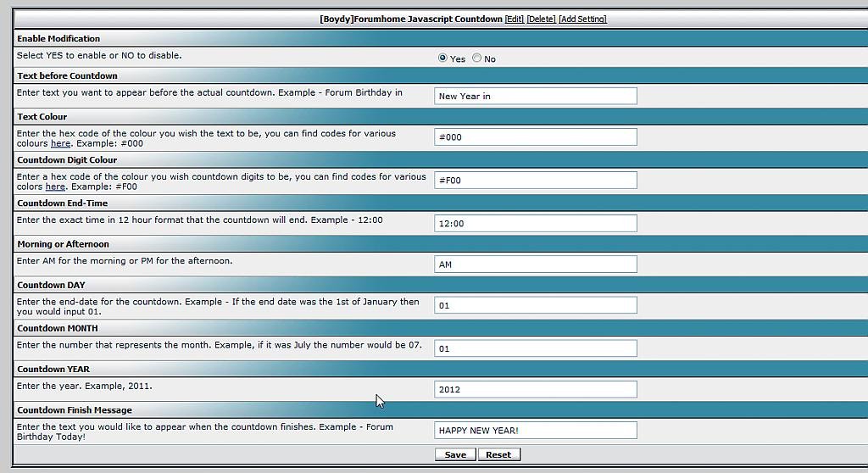Click the Delete link in header
Viewport: 868px width, 473px height.
coord(541,19)
